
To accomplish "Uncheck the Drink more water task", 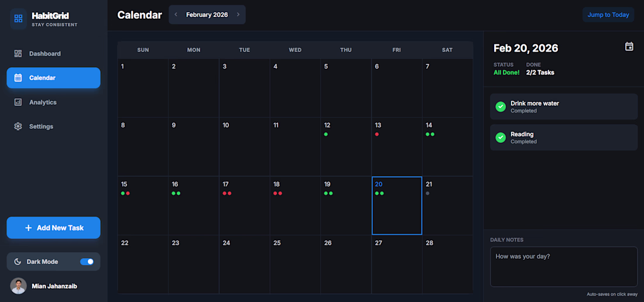I will pos(501,107).
